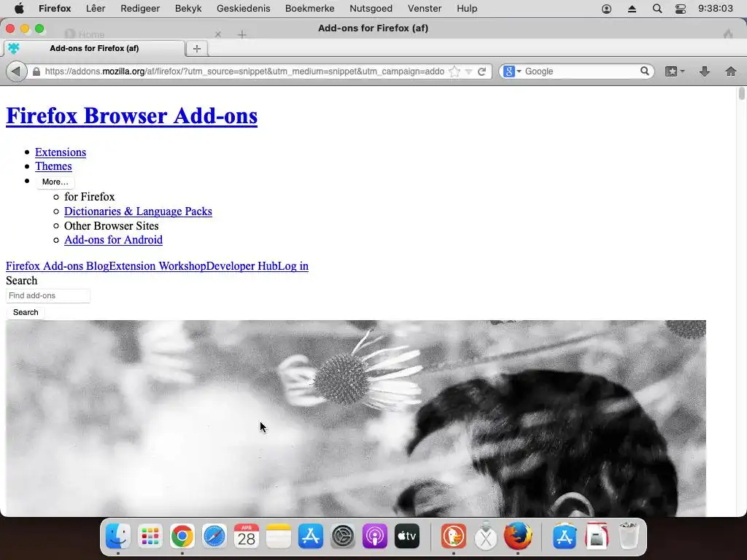
Task: Open the Venster menu
Action: coord(425,9)
